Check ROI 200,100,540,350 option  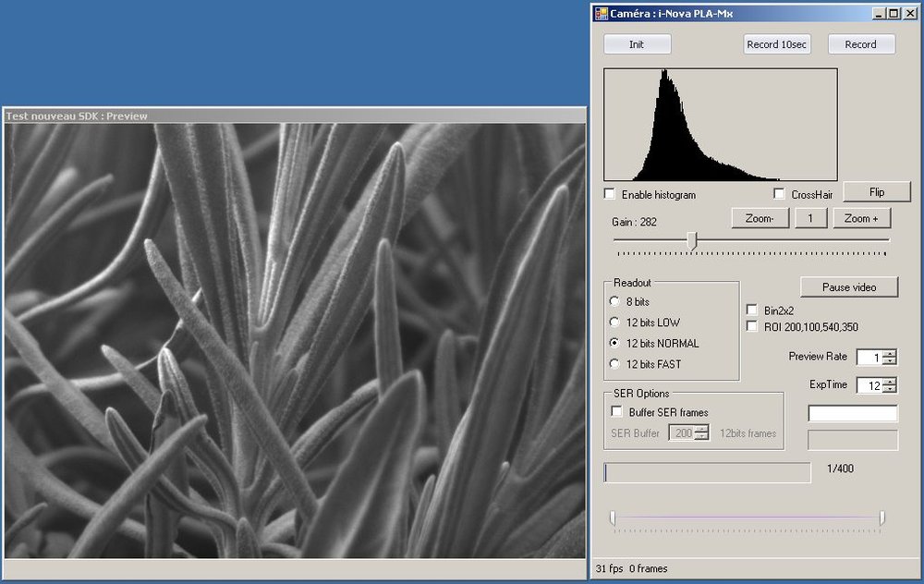[752, 326]
